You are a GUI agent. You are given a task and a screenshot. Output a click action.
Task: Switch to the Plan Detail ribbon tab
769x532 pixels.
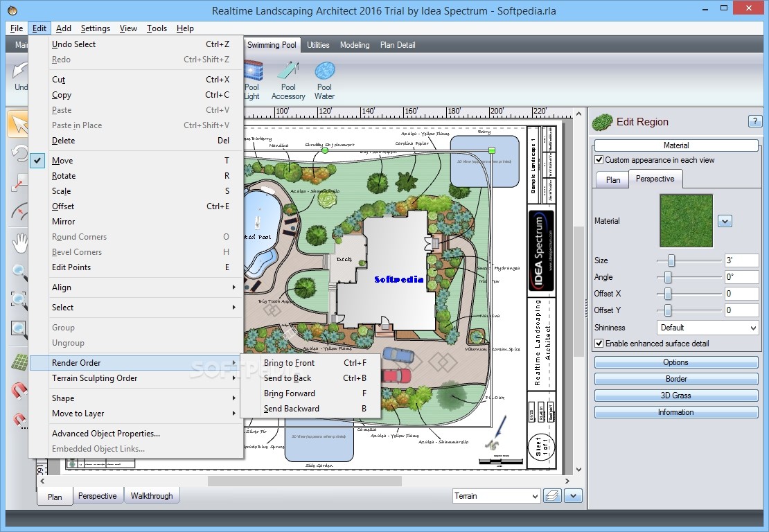(398, 44)
